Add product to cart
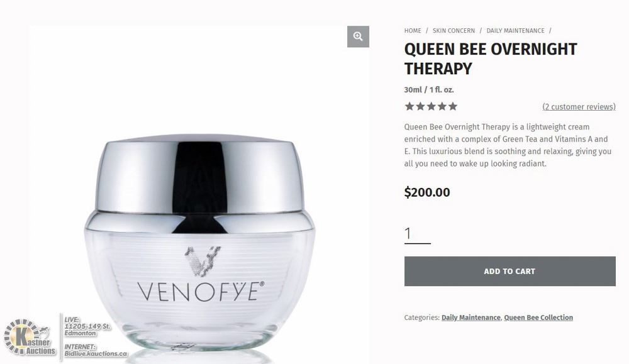The image size is (629, 364). click(509, 272)
